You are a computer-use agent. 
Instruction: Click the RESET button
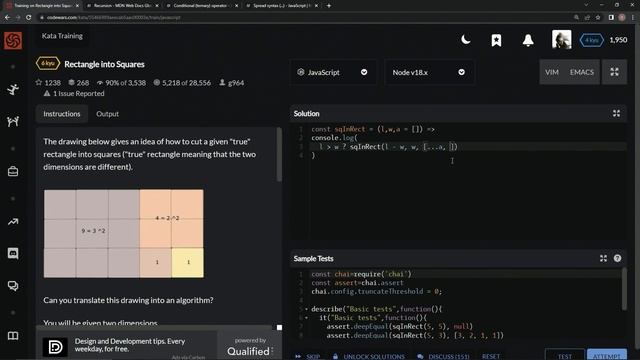(491, 356)
